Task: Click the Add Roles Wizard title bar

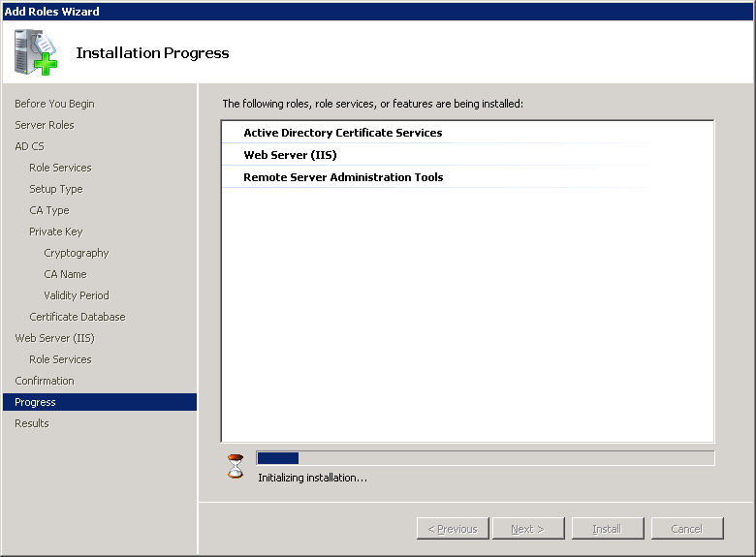Action: (x=378, y=12)
